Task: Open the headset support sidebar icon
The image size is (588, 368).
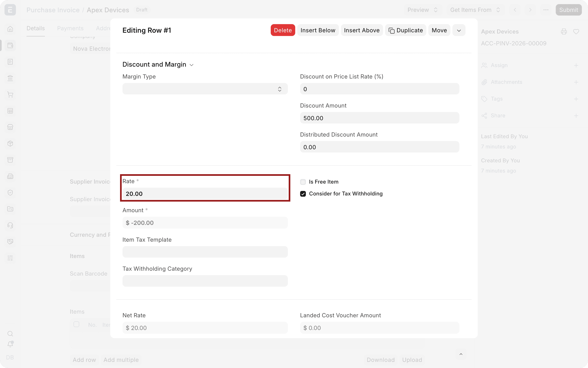Action: tap(10, 225)
